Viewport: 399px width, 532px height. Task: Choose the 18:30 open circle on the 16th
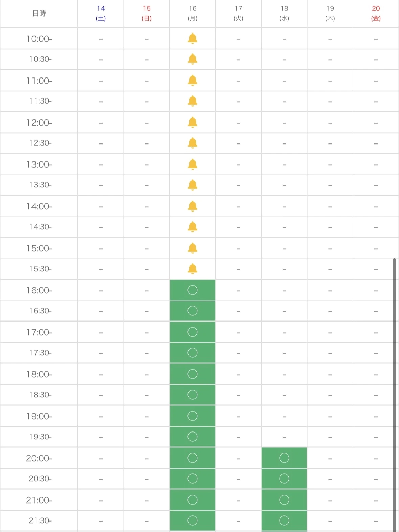192,395
